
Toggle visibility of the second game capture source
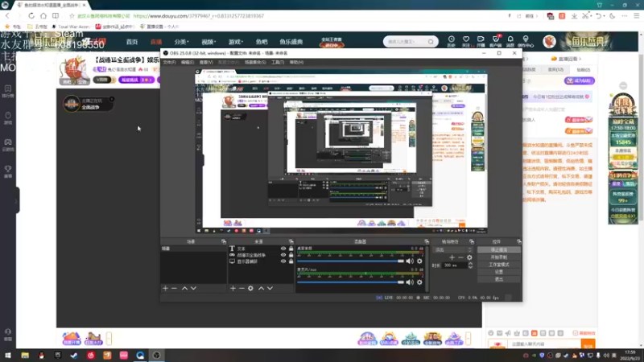point(283,255)
